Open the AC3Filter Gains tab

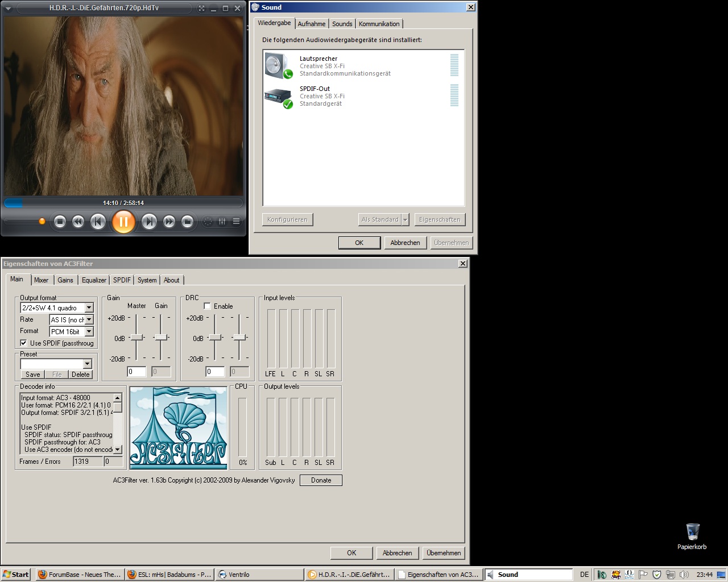[65, 280]
